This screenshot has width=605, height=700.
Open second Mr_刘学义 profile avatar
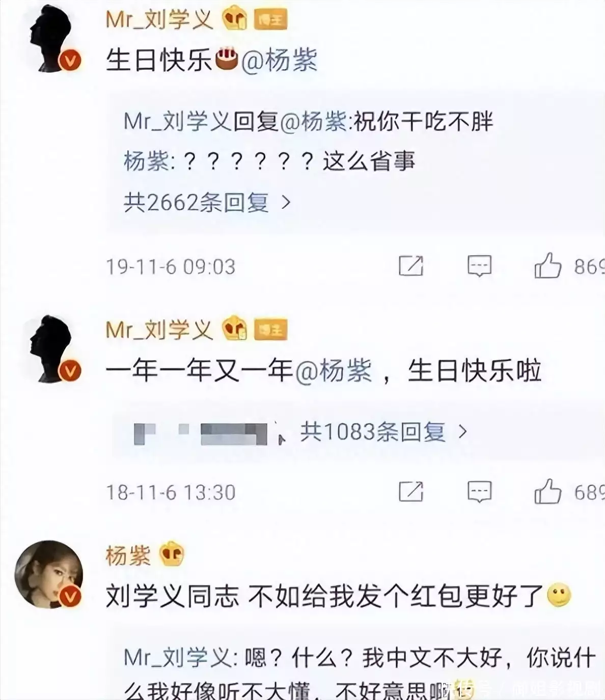pyautogui.click(x=51, y=349)
